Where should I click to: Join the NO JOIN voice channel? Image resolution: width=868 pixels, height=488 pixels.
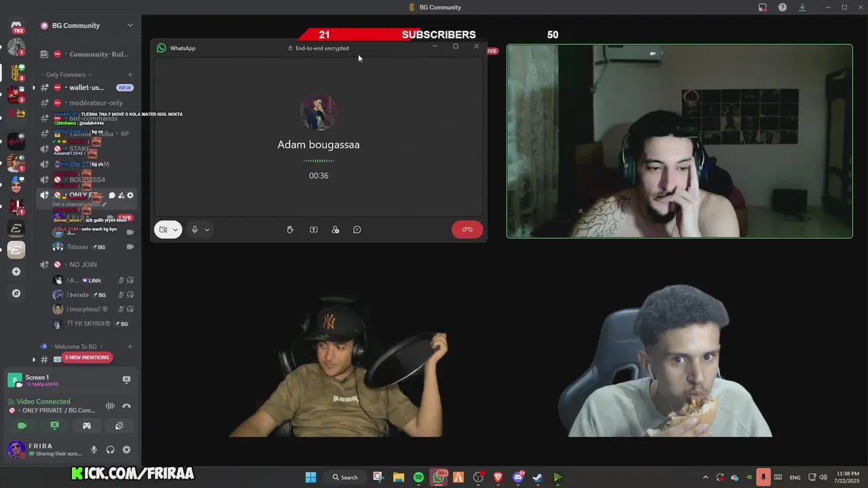(x=88, y=264)
